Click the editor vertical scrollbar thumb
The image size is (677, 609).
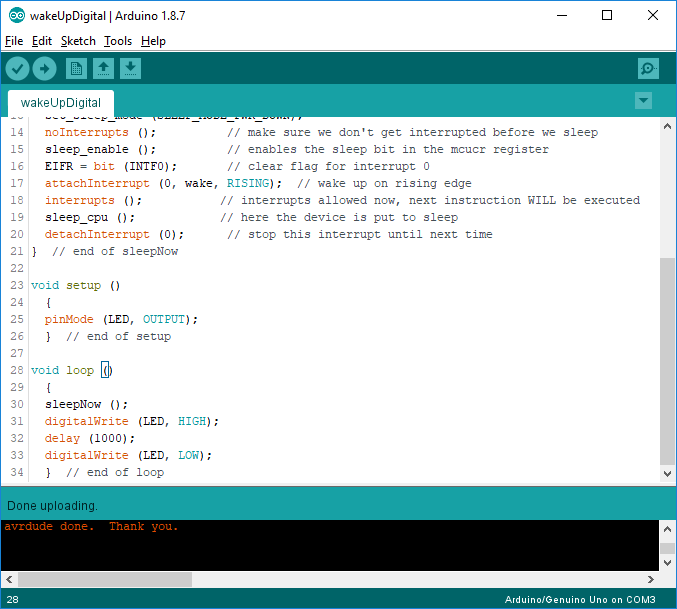(x=668, y=362)
